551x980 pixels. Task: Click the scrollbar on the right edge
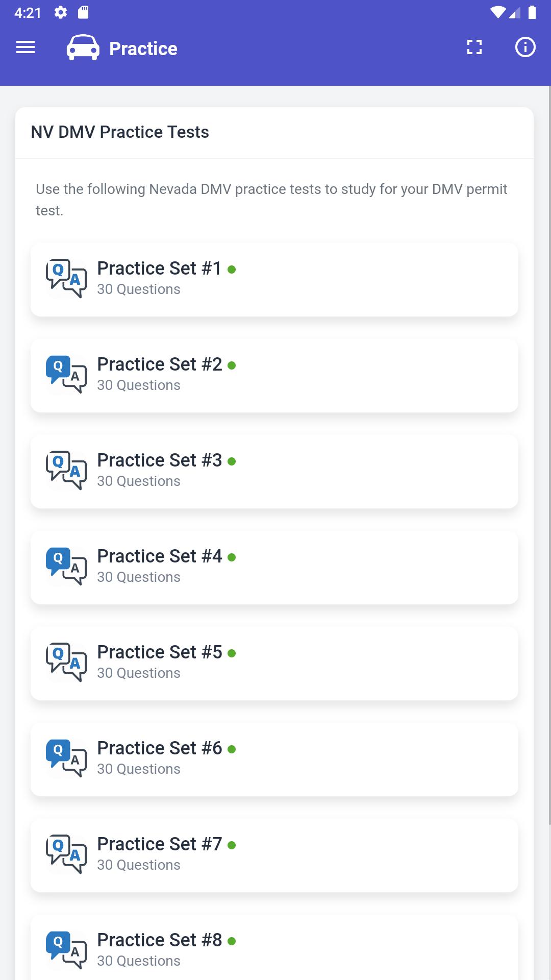pos(549,454)
